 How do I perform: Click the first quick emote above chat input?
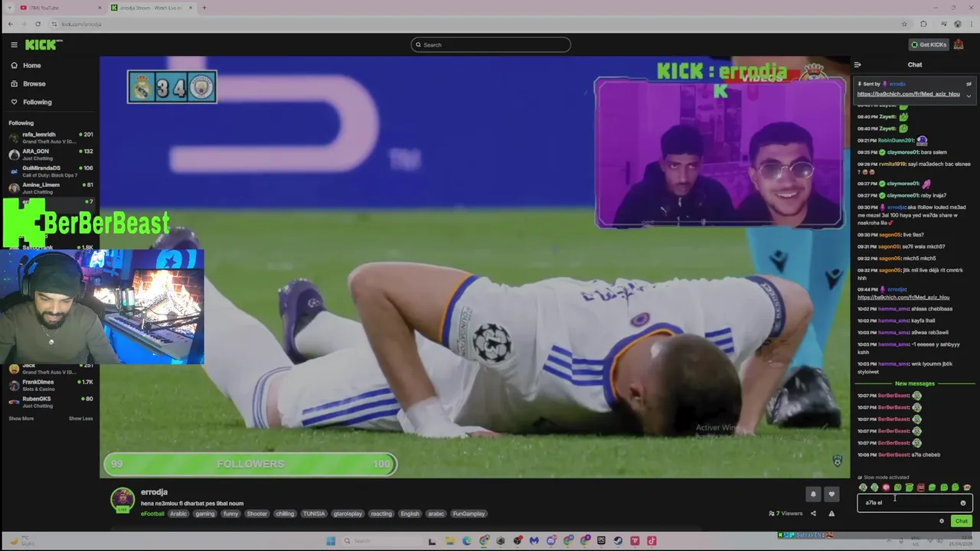863,487
